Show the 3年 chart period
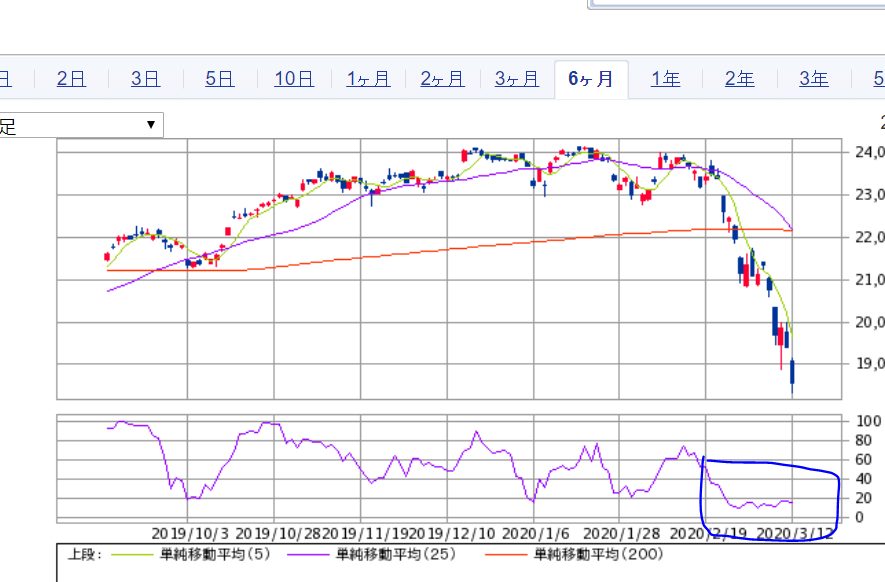Viewport: 885px width, 582px height. coord(813,79)
